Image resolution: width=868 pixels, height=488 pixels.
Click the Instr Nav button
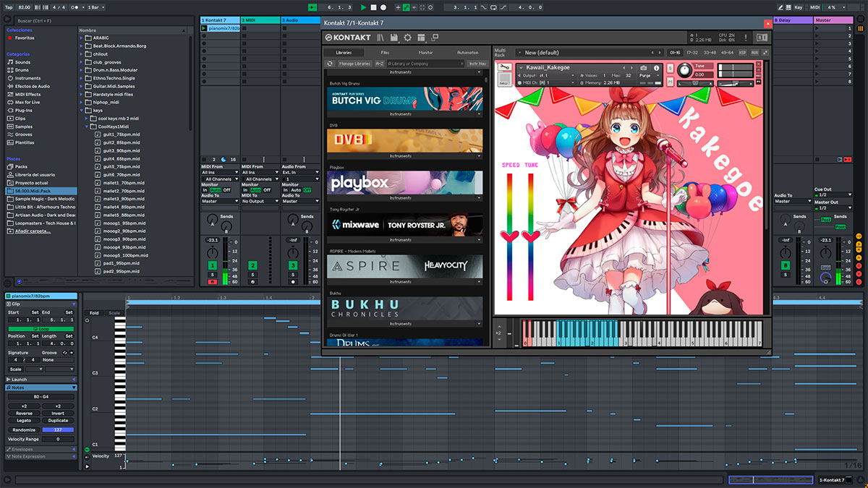pos(477,64)
